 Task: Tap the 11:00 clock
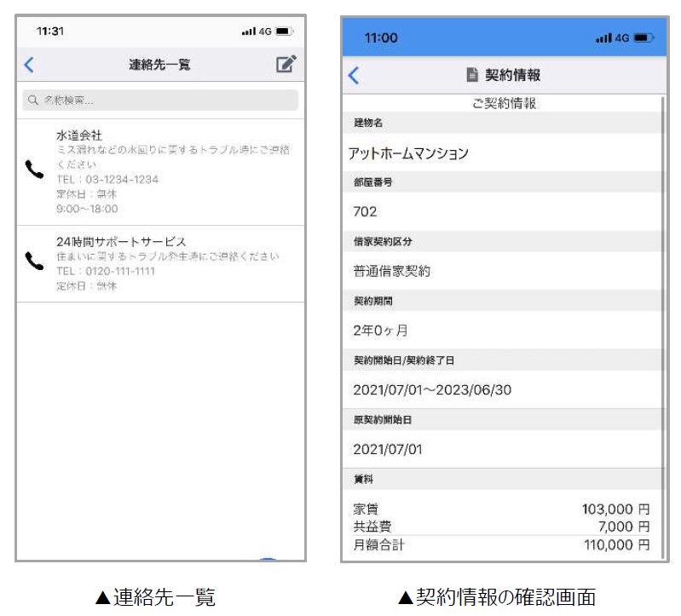pyautogui.click(x=381, y=38)
